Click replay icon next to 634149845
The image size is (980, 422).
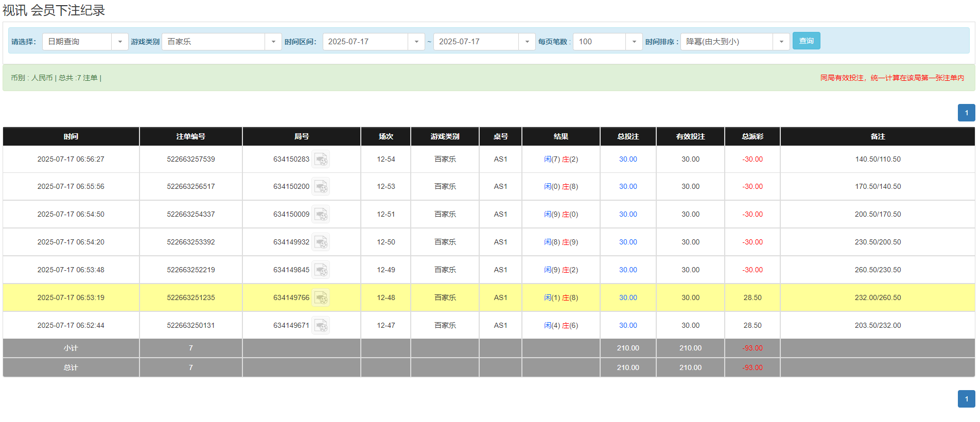pyautogui.click(x=321, y=270)
